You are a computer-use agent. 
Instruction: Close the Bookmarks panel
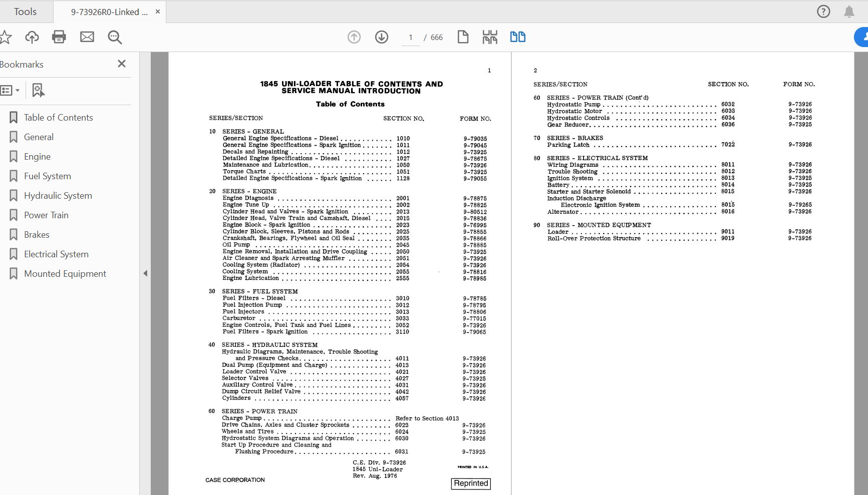tap(121, 64)
